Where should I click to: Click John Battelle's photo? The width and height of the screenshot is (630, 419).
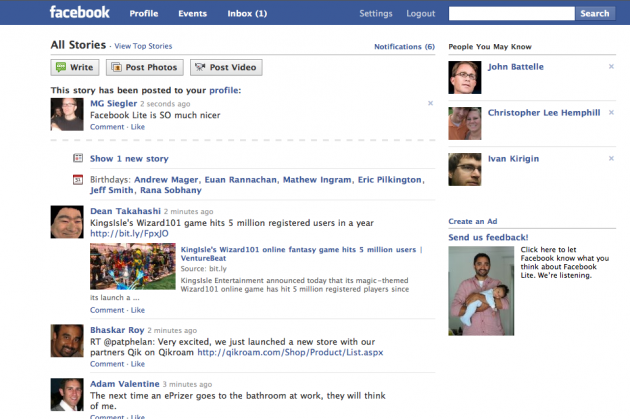point(464,78)
